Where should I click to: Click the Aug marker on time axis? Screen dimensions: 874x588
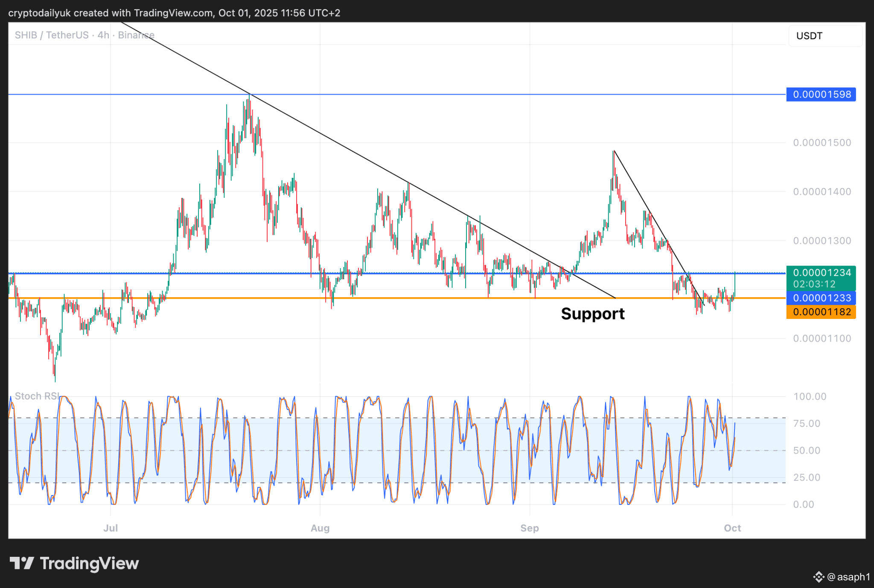[320, 528]
